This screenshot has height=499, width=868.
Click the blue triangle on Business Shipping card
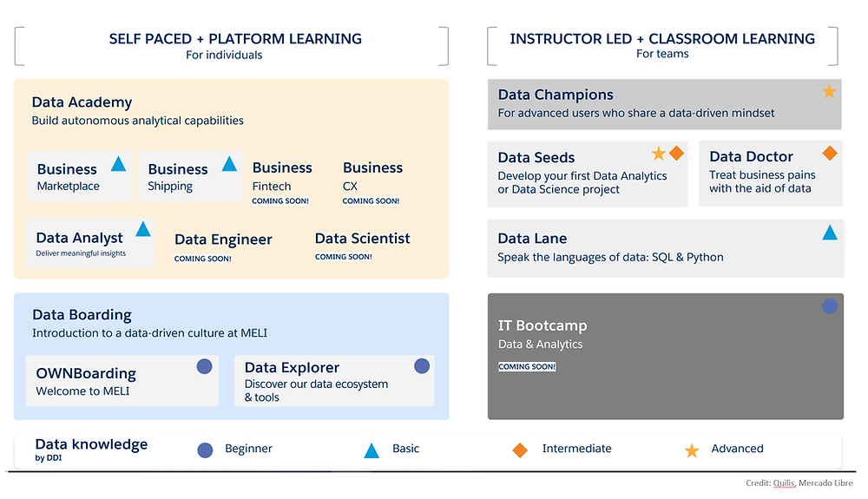coord(229,164)
